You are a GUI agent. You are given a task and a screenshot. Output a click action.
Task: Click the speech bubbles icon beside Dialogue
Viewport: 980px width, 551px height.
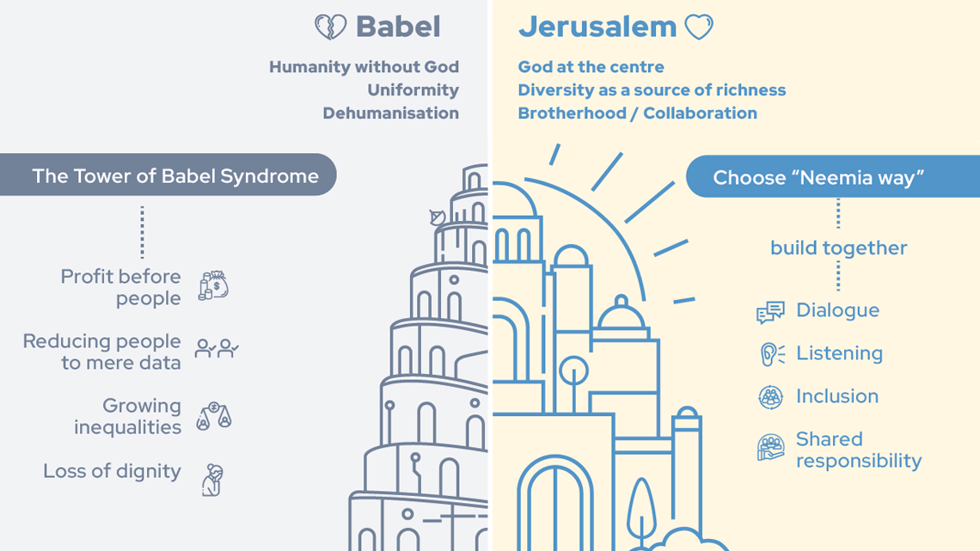[770, 312]
